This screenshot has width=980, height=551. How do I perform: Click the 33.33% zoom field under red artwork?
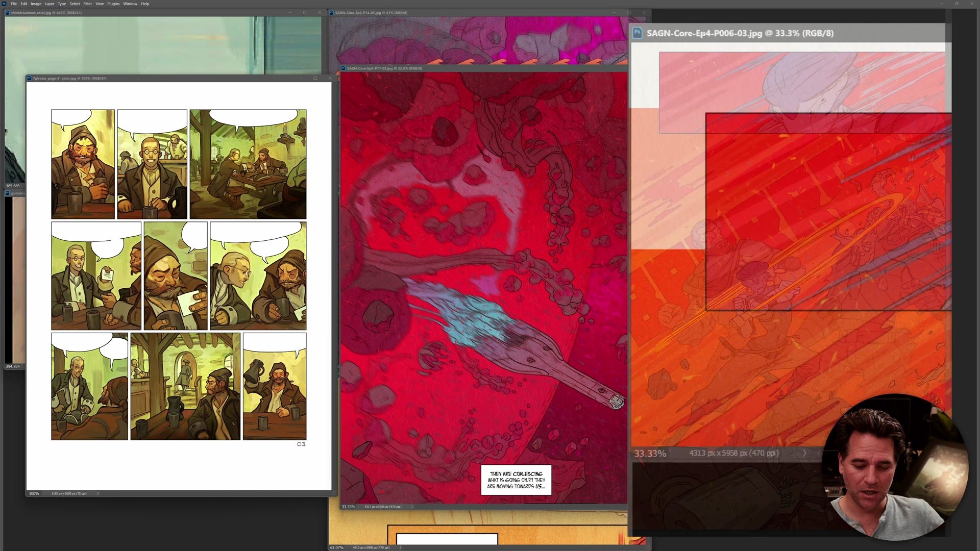348,507
